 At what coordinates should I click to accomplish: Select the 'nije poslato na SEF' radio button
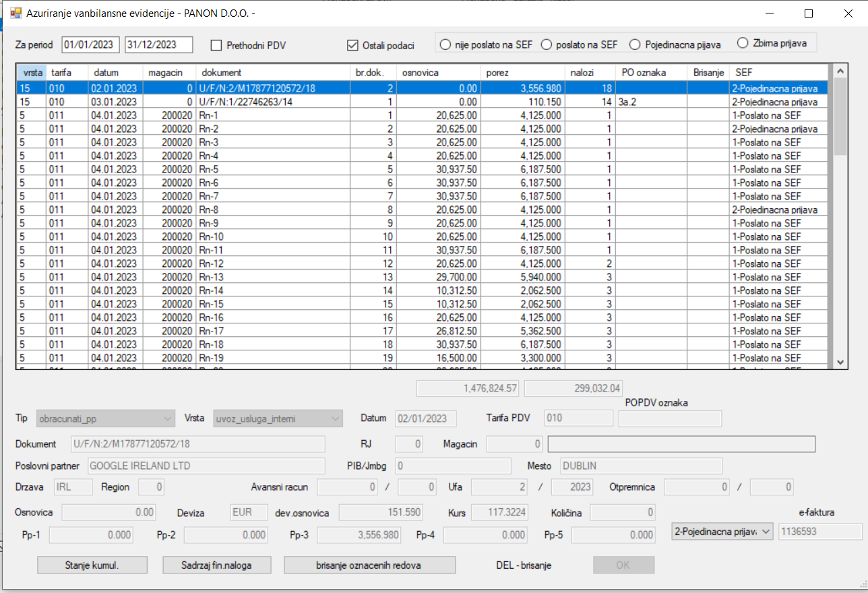click(x=445, y=44)
